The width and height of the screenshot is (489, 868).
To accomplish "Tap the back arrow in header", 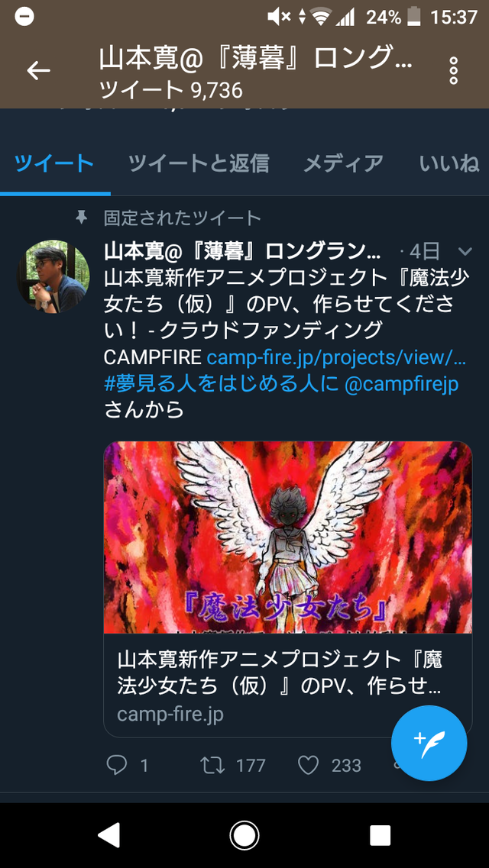I will (x=39, y=70).
